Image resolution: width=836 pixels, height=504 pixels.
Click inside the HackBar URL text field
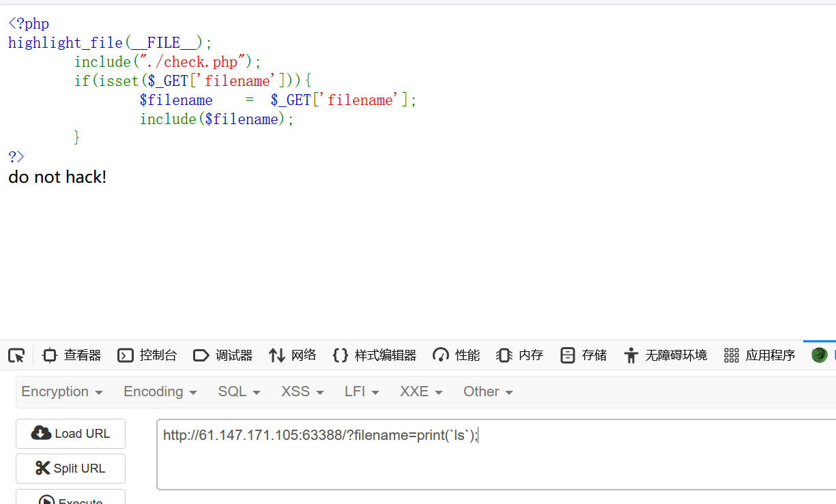click(x=496, y=454)
